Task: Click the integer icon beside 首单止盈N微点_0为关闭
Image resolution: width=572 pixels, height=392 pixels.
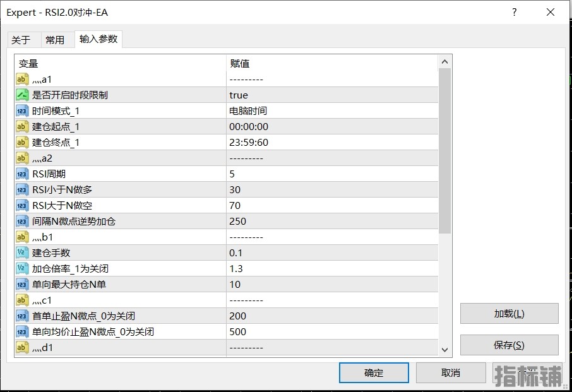Action: 22,316
